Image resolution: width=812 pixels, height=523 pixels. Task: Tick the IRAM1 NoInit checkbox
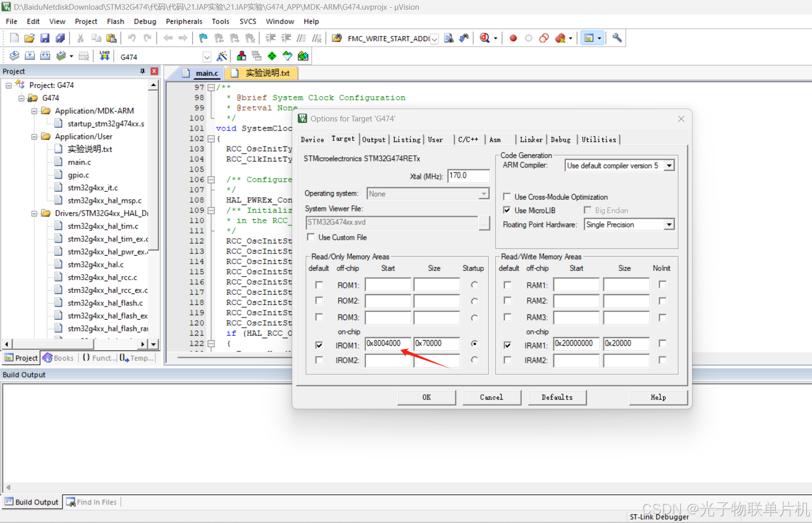(x=662, y=343)
